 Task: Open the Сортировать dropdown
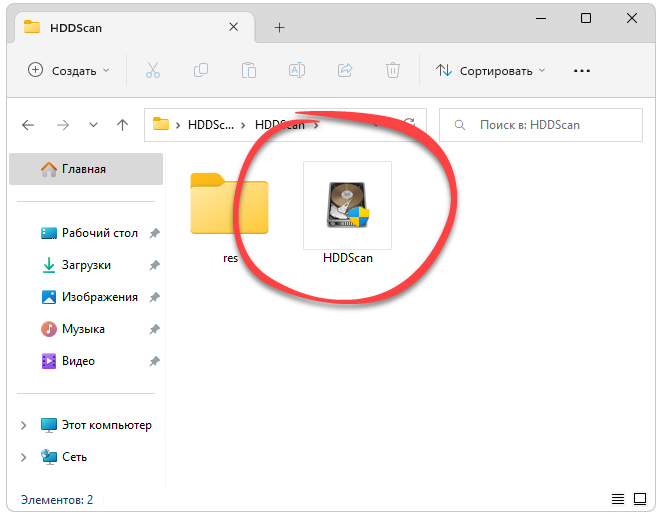point(491,70)
